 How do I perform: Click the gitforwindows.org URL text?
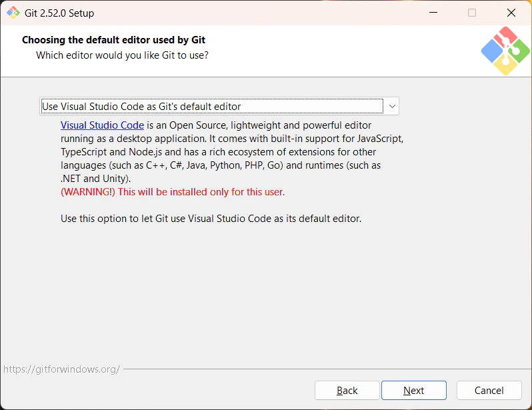tap(61, 369)
